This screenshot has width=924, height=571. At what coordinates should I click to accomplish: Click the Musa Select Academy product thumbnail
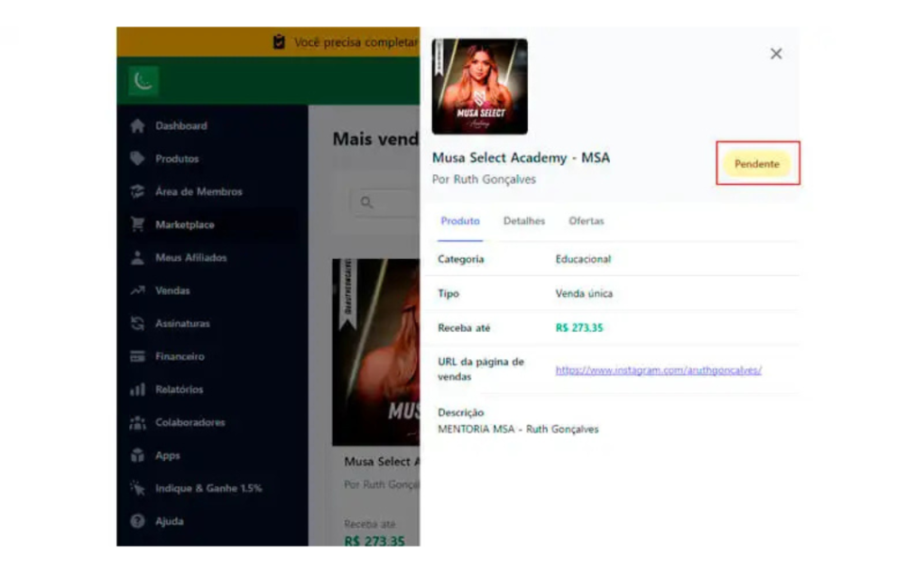480,87
